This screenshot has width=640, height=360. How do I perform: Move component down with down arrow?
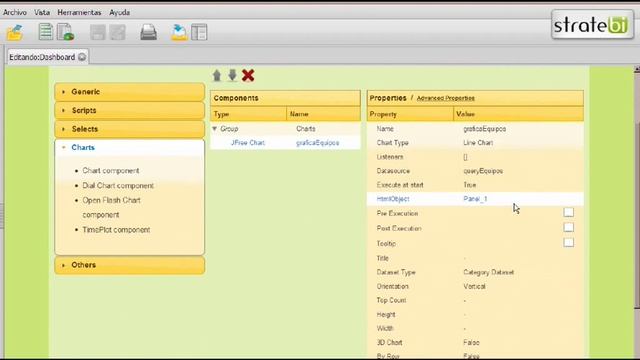coord(232,76)
